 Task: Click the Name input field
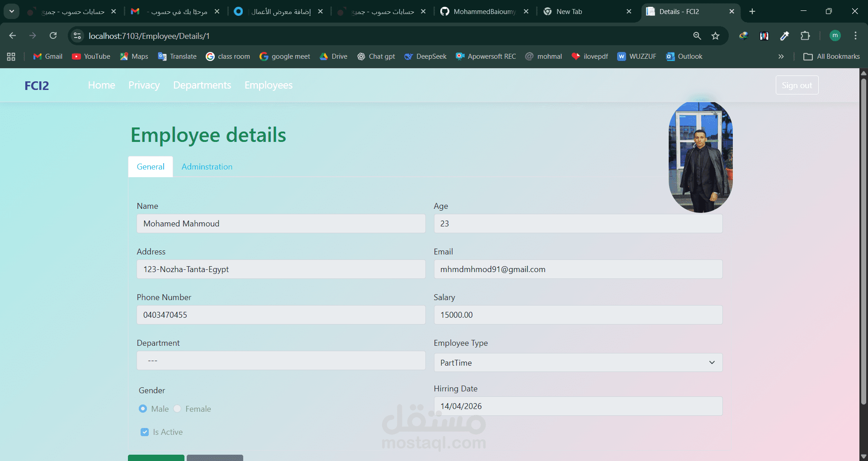(x=281, y=224)
